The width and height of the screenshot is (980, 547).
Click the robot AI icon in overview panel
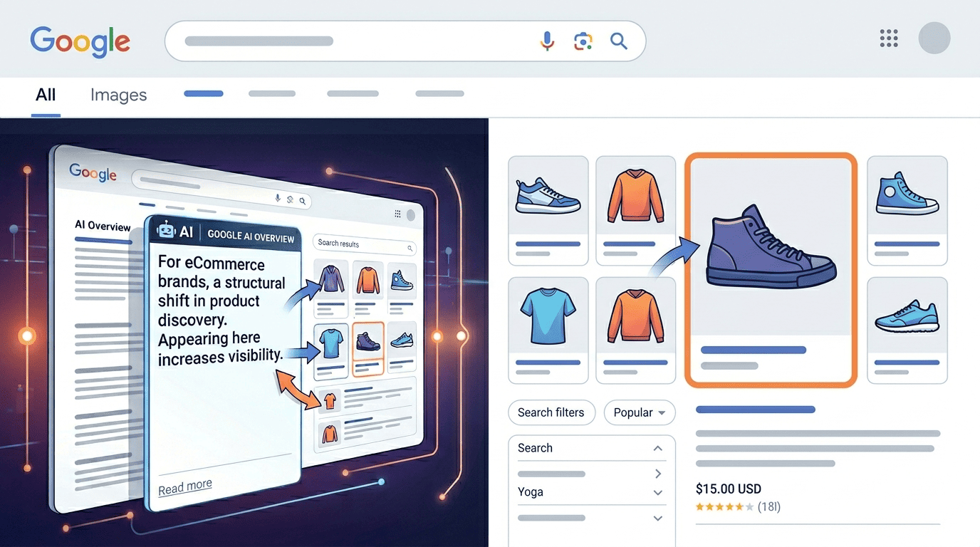165,231
